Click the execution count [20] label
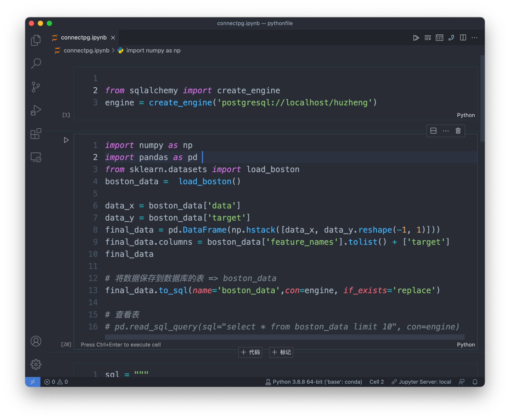 click(x=66, y=344)
